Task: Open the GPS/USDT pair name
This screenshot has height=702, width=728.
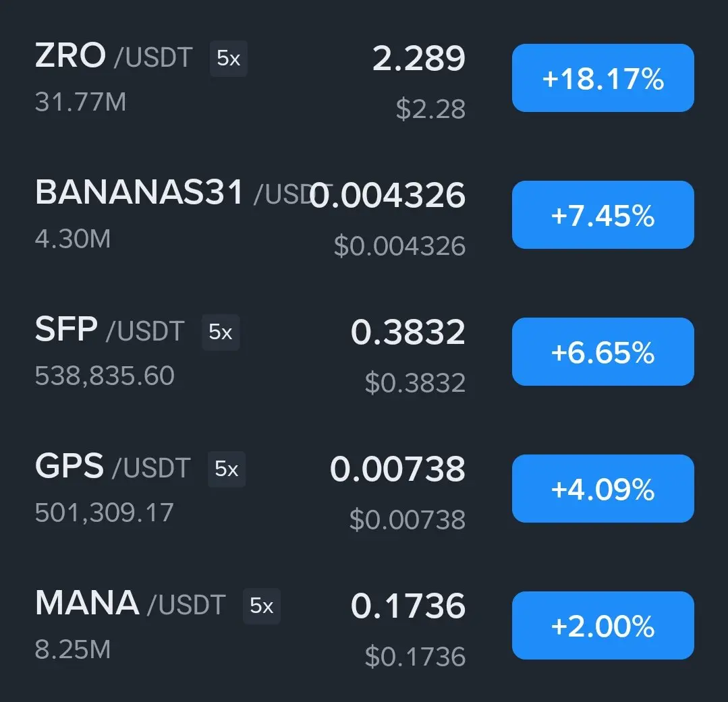Action: tap(112, 467)
